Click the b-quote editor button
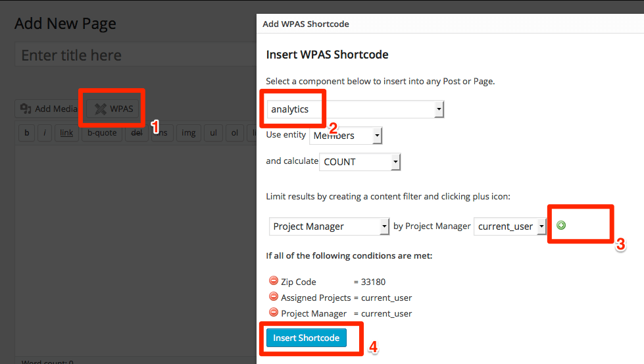Viewport: 644px width, 364px height. [x=102, y=133]
